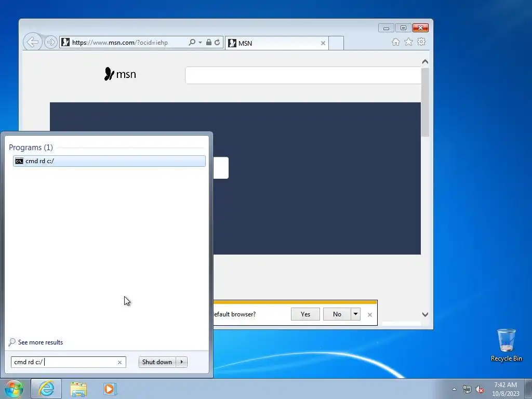The width and height of the screenshot is (532, 399).
Task: Click the vertical scrollbar thumb
Action: click(x=425, y=102)
